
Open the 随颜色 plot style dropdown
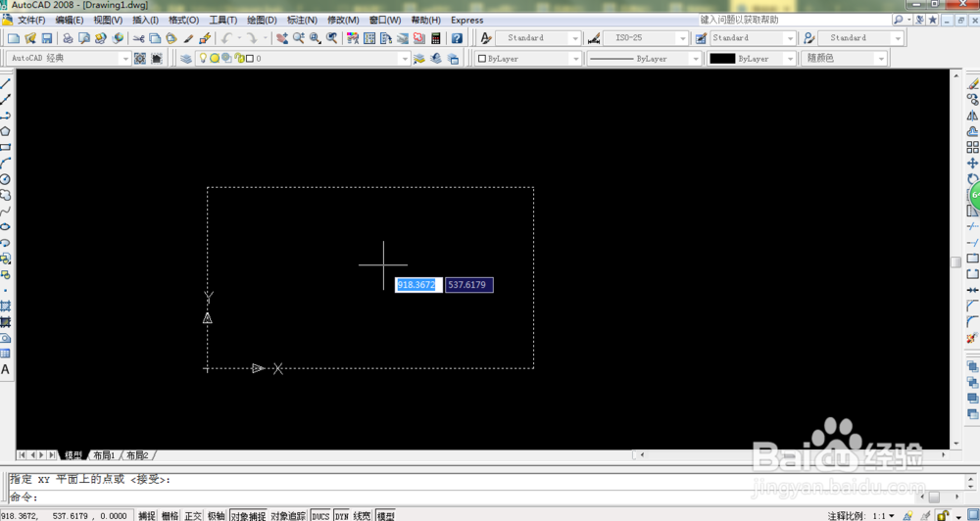[881, 58]
